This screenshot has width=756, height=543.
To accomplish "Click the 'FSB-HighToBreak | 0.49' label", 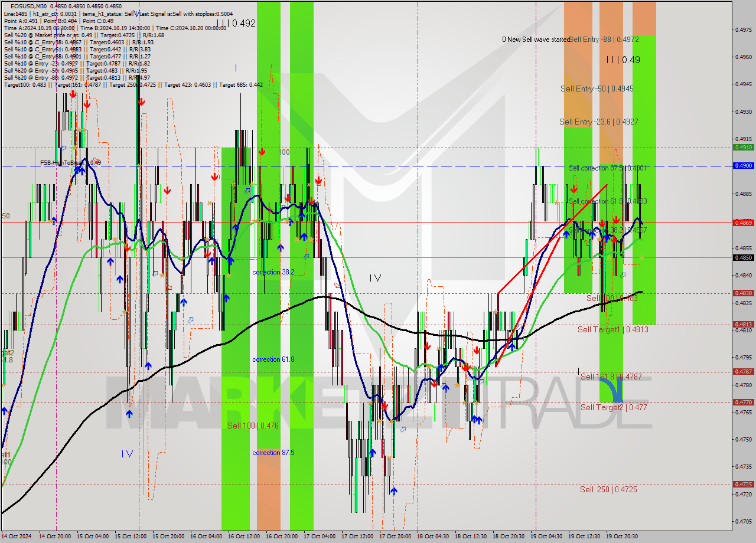I will [x=70, y=162].
